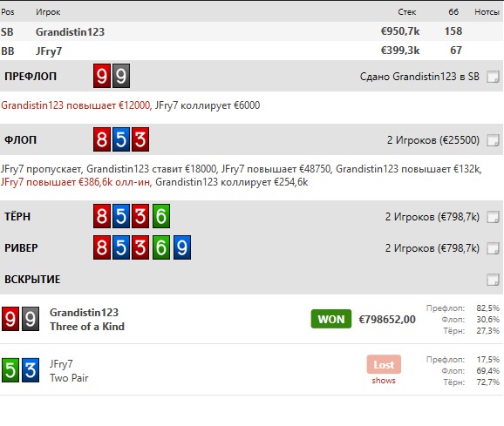Click the blue 9 river card
This screenshot has height=426, width=504.
click(182, 247)
